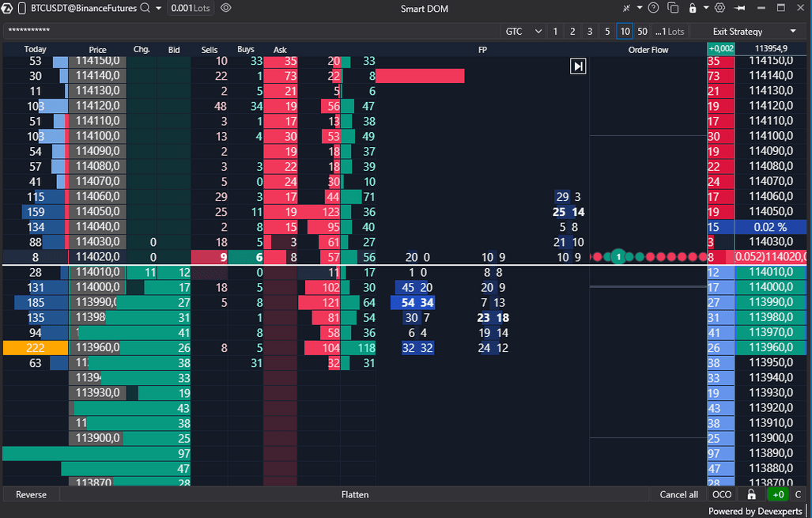Click the 0.001 Lots quantity field
This screenshot has width=812, height=518.
coord(191,8)
